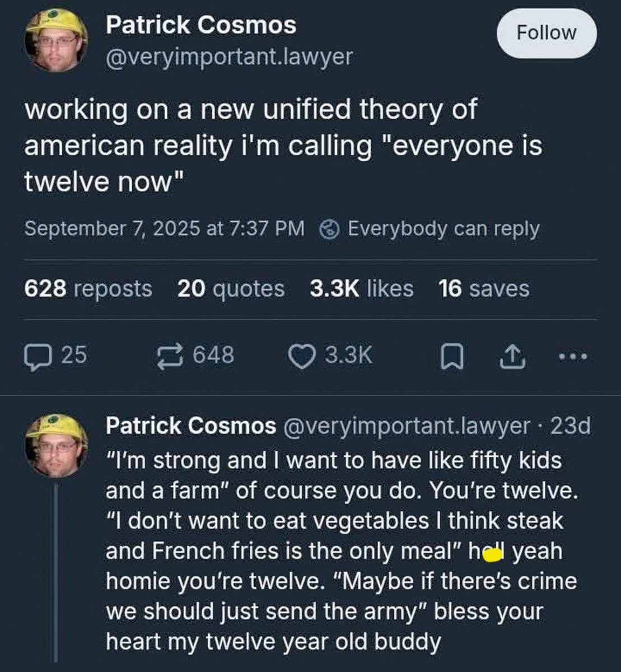This screenshot has width=621, height=672.
Task: Open the @veryimportant.lawyer handle in header
Action: pos(229,56)
